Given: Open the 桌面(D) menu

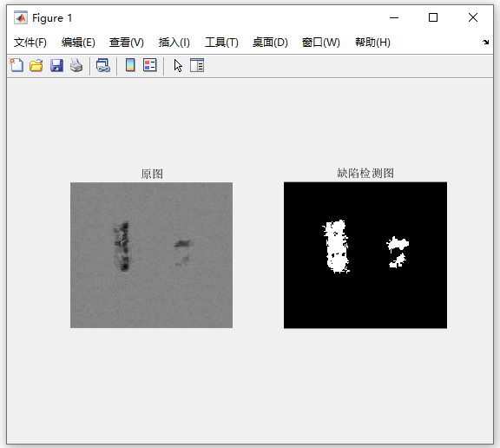Looking at the screenshot, I should coord(270,43).
